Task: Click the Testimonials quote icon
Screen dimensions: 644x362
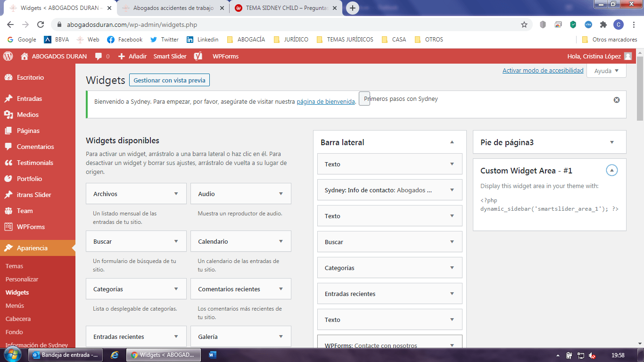Action: tap(8, 163)
